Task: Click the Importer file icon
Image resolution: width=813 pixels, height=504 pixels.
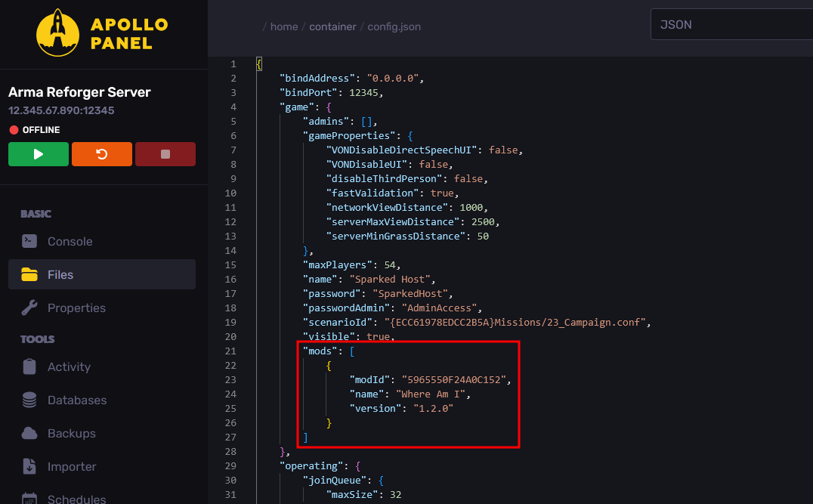Action: (29, 466)
